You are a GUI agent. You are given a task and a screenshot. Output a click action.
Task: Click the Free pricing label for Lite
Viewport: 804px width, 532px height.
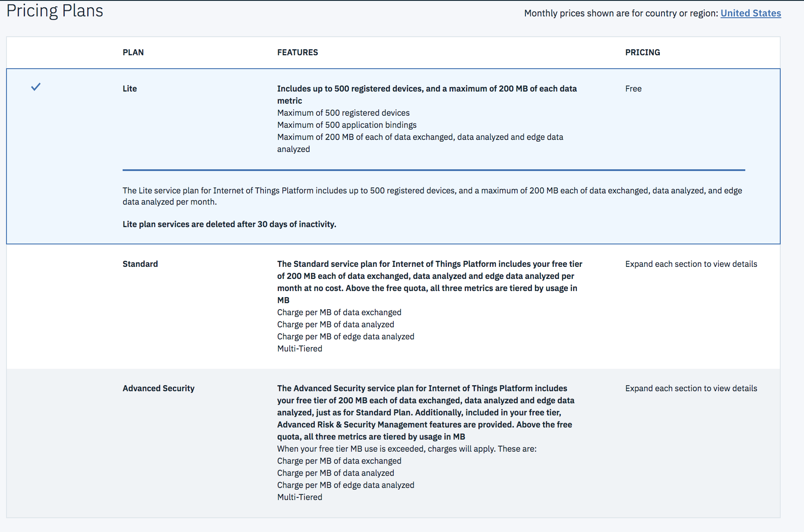pos(633,89)
